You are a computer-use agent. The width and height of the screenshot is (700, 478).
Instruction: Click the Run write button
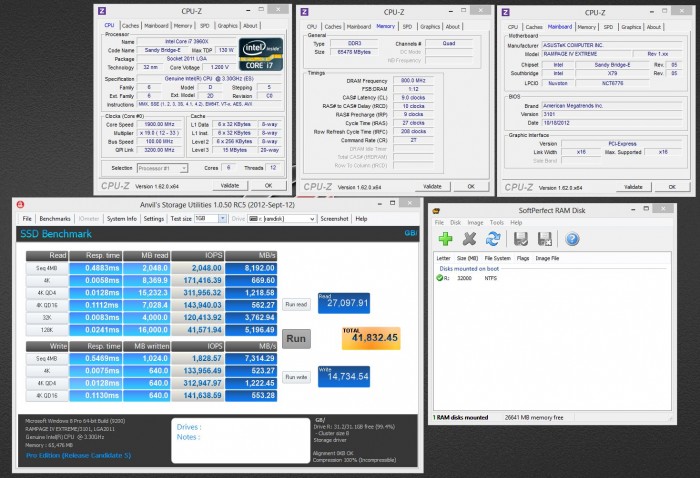tap(296, 377)
